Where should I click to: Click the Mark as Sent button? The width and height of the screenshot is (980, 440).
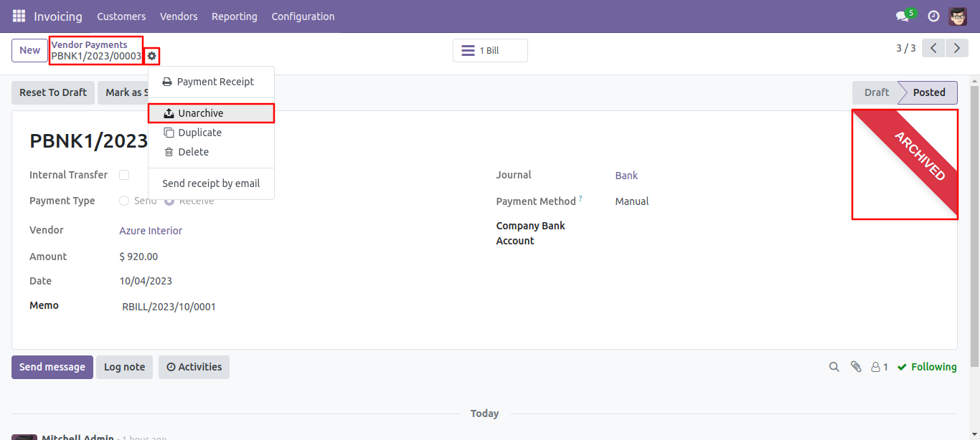pyautogui.click(x=123, y=92)
